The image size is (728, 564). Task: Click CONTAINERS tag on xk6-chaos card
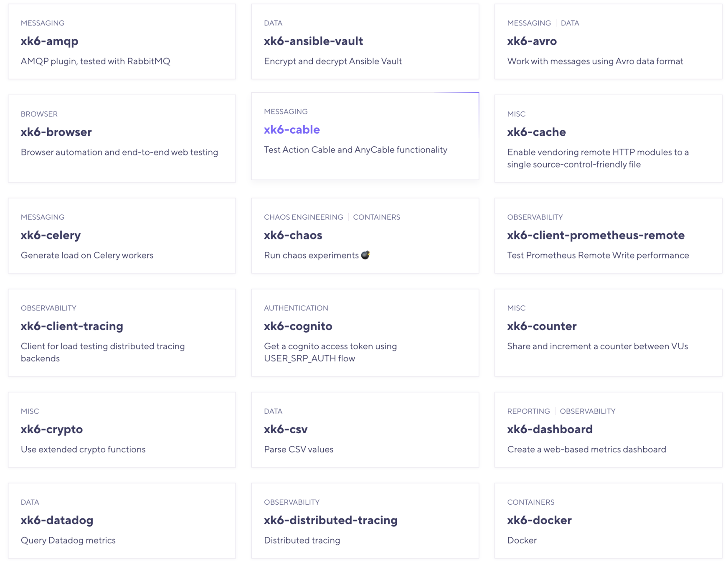[x=376, y=217]
